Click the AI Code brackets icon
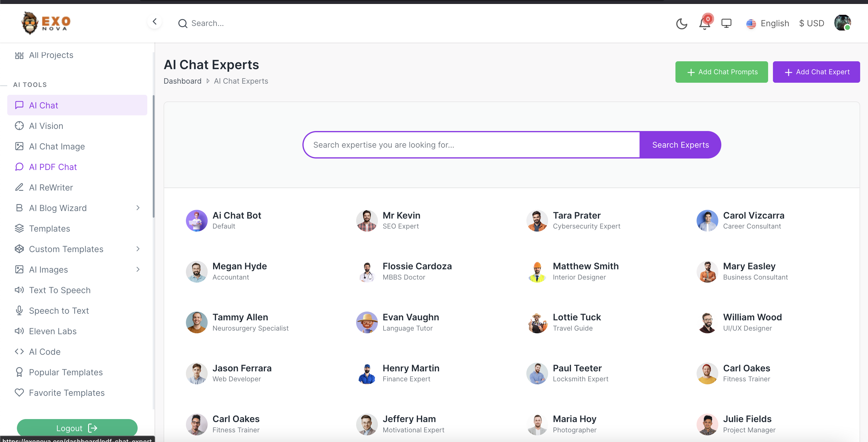The image size is (868, 442). tap(19, 352)
